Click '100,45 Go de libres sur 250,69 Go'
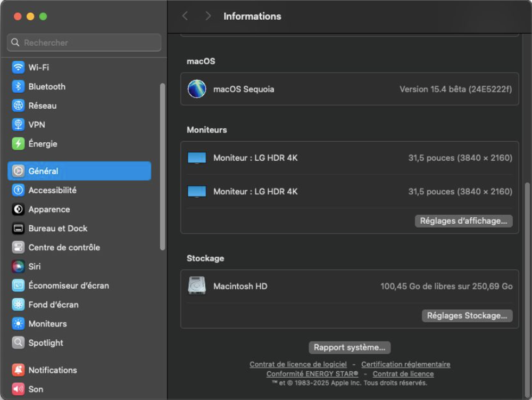This screenshot has height=400, width=532. point(446,286)
